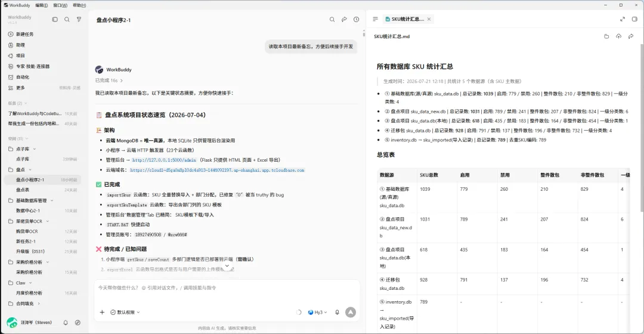The image size is (644, 334).
Task: Toggle the right panel layout icon
Action: point(634,19)
